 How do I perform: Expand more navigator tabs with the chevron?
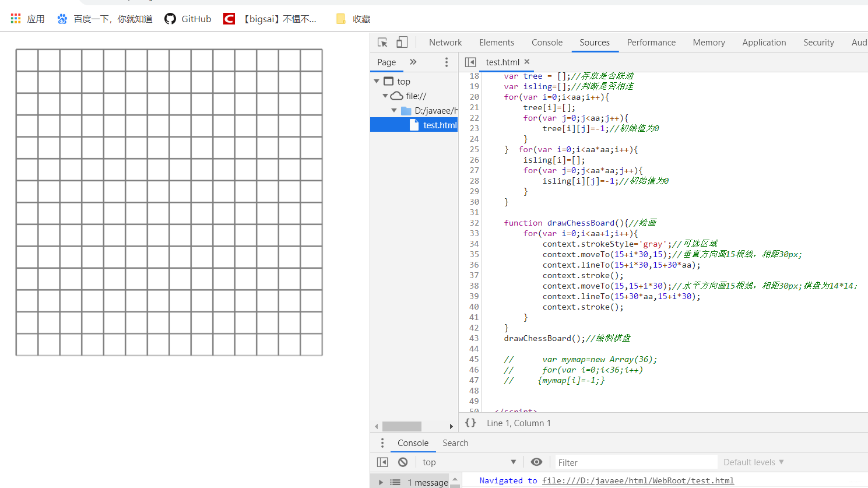click(x=413, y=62)
